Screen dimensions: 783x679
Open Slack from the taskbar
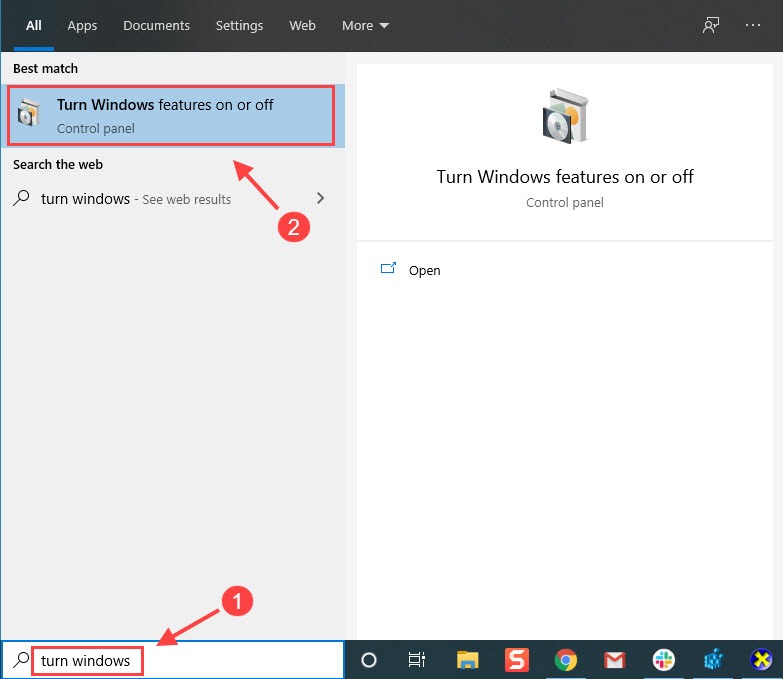(x=663, y=660)
